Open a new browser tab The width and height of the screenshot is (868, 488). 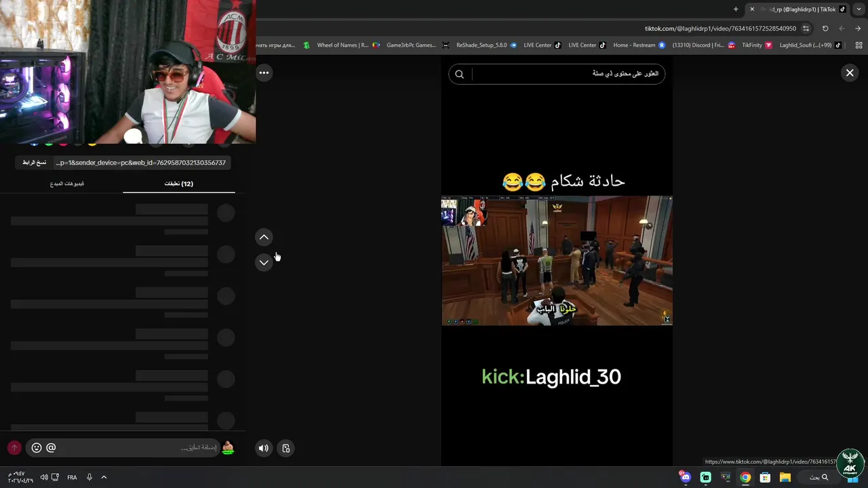(736, 9)
